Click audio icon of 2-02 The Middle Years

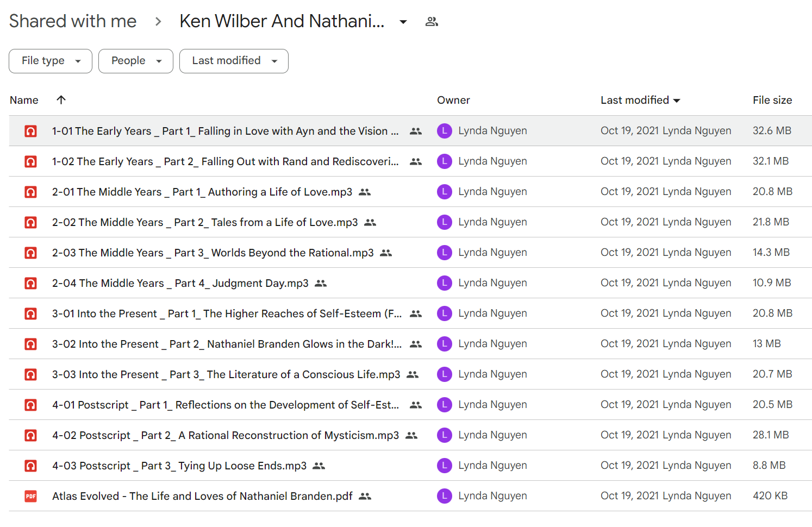[x=31, y=222]
